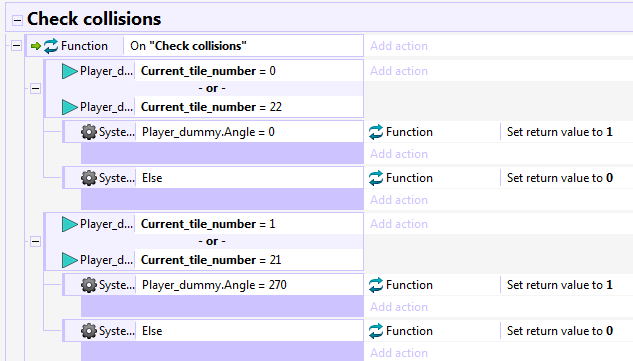Viewport: 633px width, 361px height.
Task: Click Player_dummy icon for Current_tile_number = 21
Action: tap(69, 260)
